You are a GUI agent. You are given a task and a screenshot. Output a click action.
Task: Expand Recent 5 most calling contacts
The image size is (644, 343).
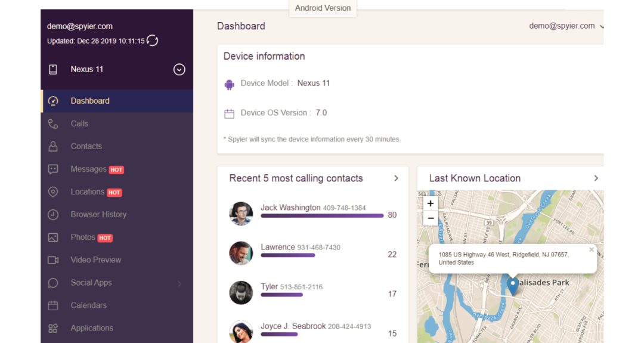click(x=396, y=178)
